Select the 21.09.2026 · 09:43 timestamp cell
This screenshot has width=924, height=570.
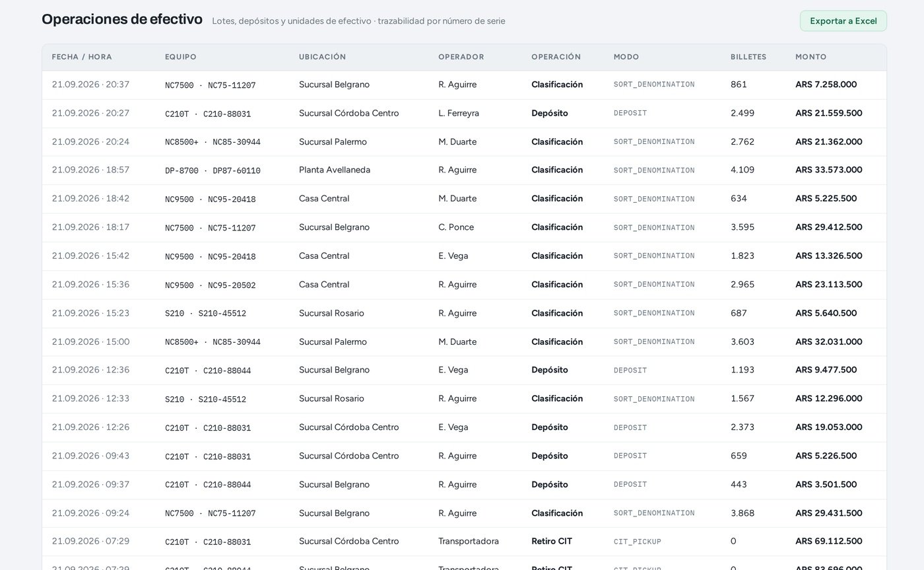(x=90, y=456)
